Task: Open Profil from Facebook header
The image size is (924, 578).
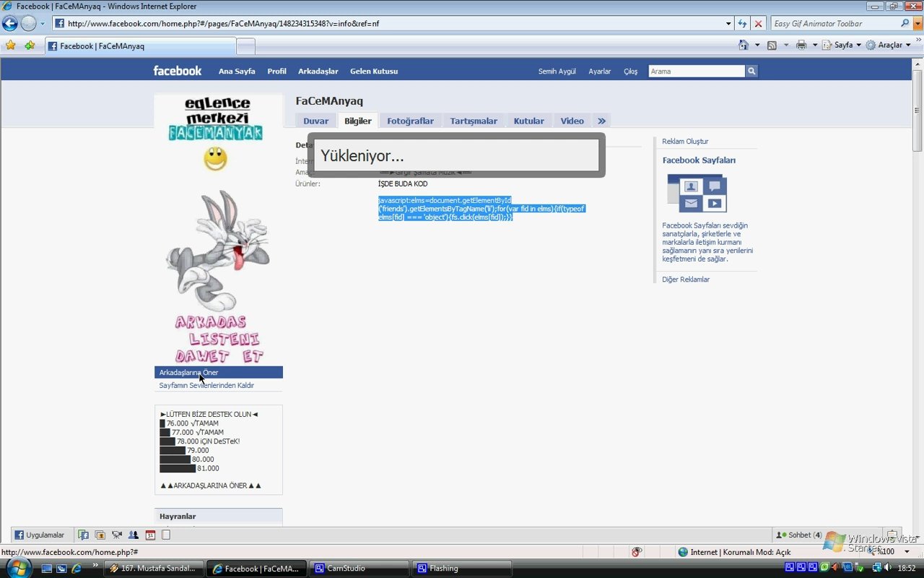Action: click(x=276, y=71)
